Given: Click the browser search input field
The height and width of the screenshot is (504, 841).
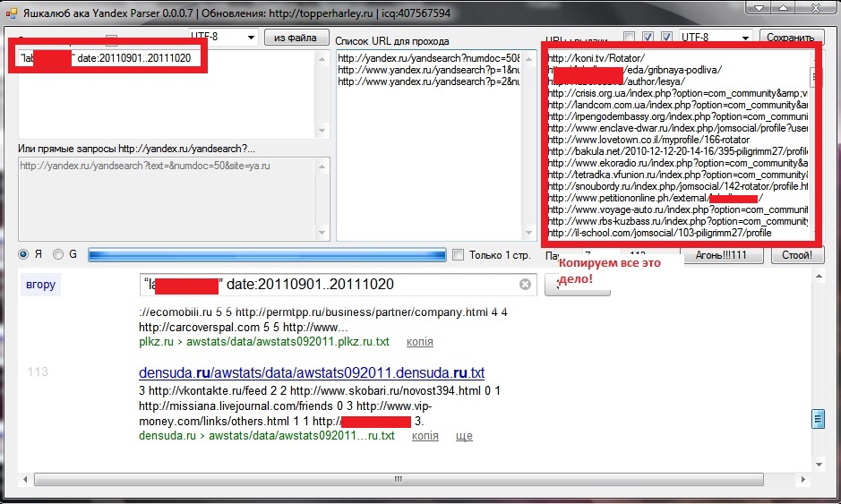Looking at the screenshot, I should [338, 285].
